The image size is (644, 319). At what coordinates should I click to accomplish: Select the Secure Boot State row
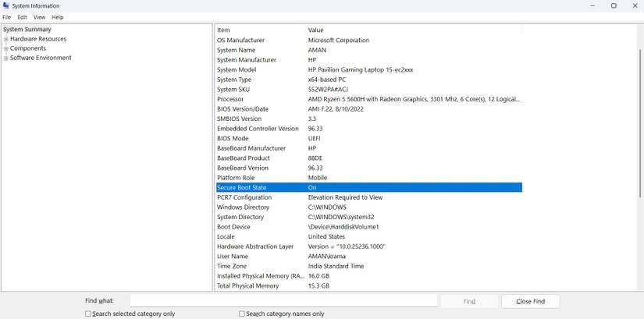368,187
